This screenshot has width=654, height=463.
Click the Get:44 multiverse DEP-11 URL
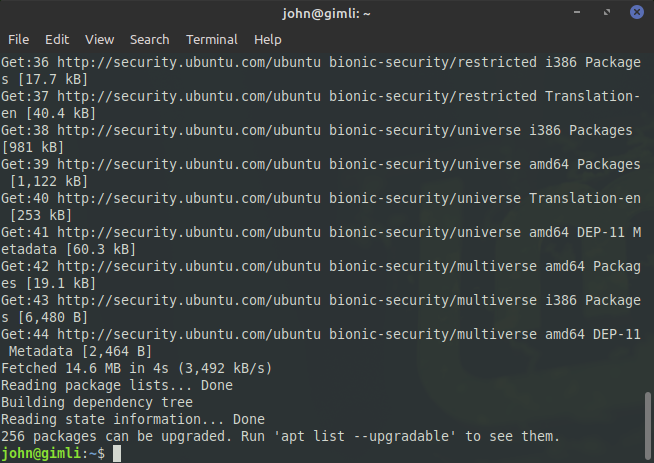coord(189,335)
